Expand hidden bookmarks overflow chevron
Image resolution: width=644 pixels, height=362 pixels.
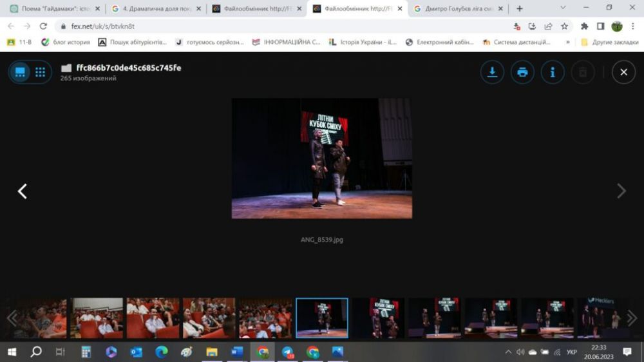[x=567, y=43]
